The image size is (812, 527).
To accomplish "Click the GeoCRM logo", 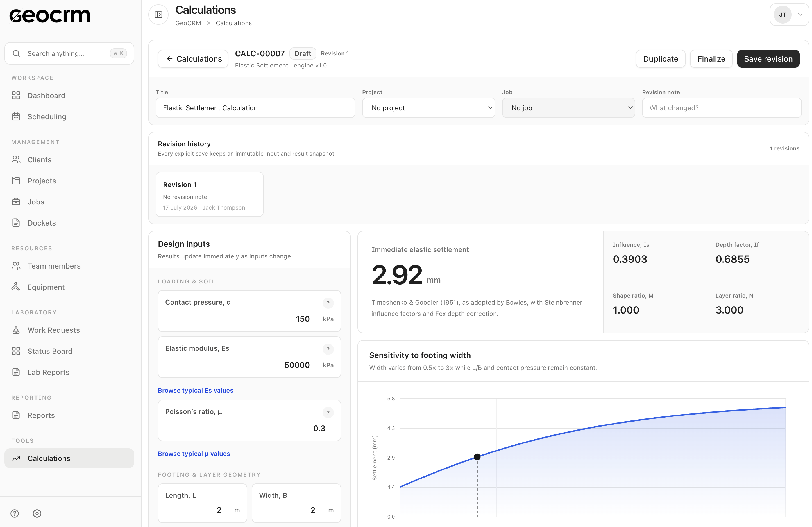I will tap(49, 16).
